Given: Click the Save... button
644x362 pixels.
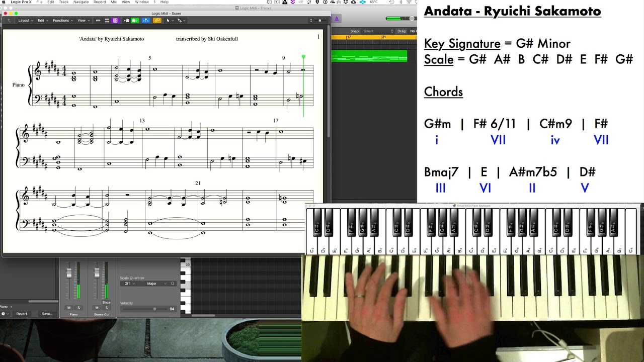Looking at the screenshot, I should [47, 314].
